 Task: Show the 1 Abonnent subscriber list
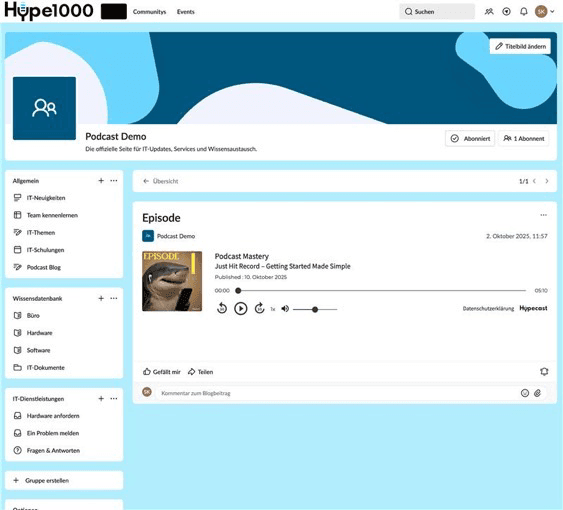pos(524,138)
